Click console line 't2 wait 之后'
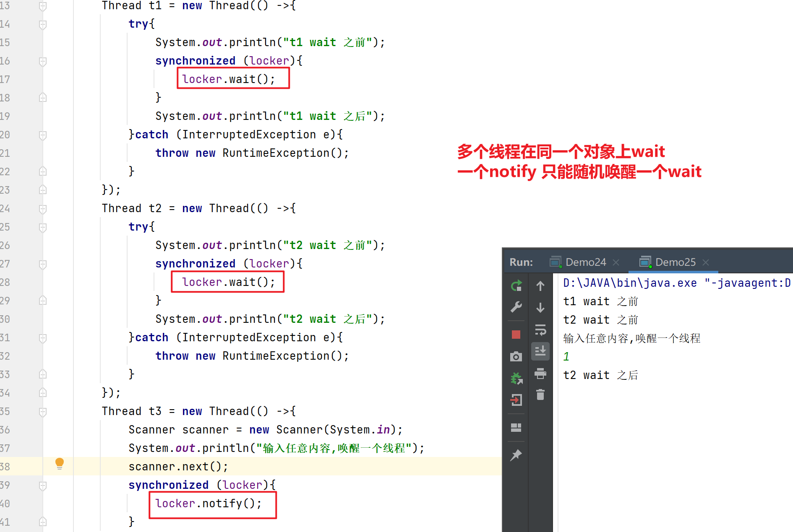 tap(600, 375)
